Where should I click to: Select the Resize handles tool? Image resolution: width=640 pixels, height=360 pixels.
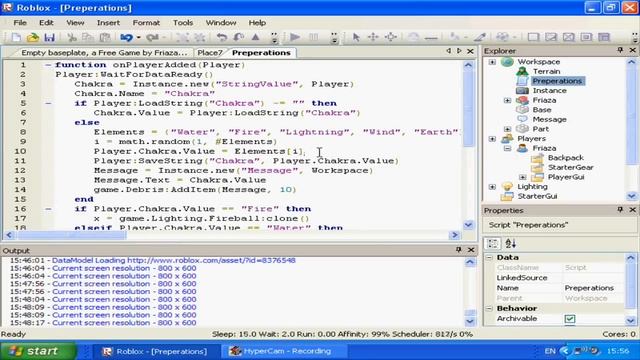391,38
